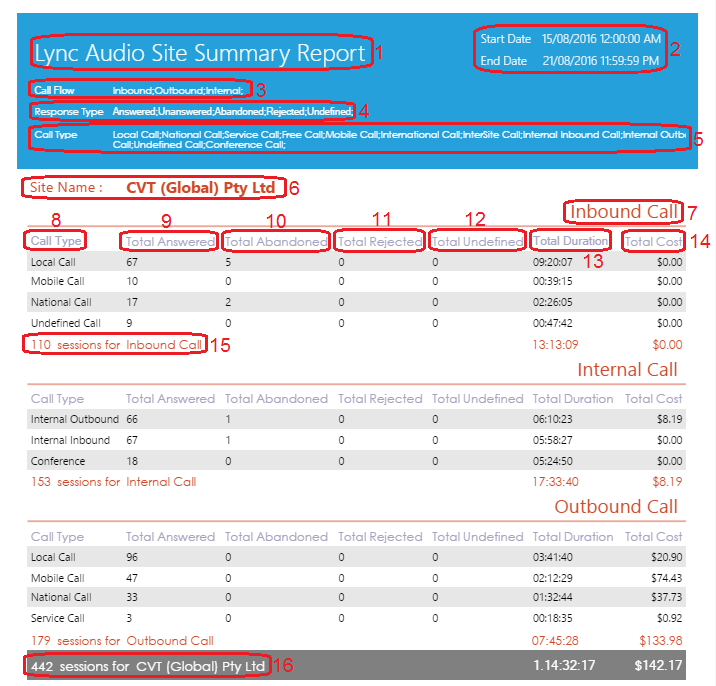Select the Undefined Call row
This screenshot has height=686, width=716.
point(356,323)
